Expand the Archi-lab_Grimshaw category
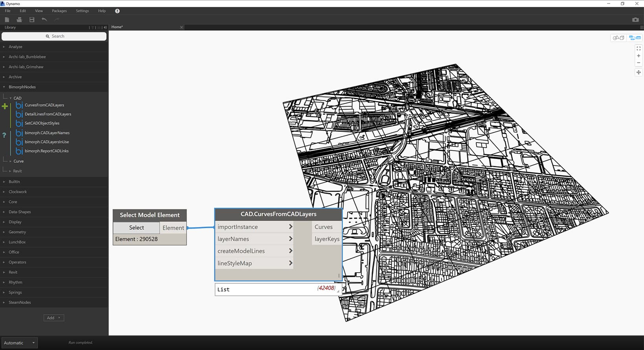644x350 pixels. (54, 67)
